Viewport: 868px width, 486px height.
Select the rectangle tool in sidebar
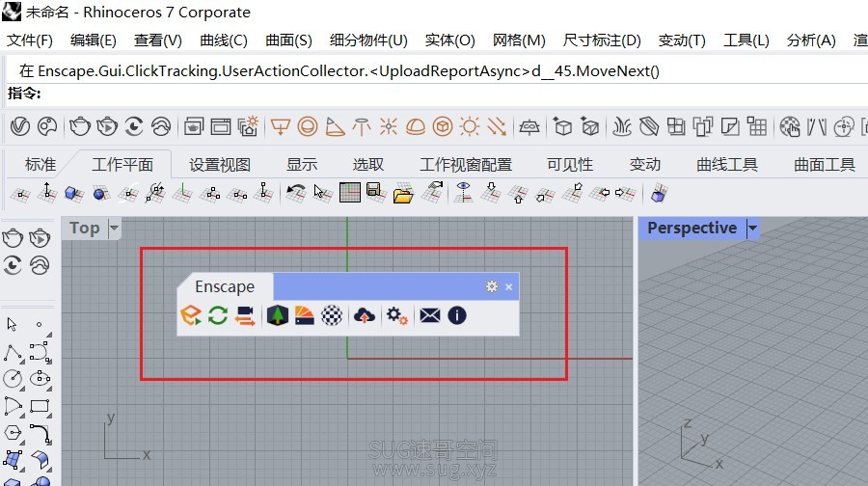pyautogui.click(x=40, y=406)
